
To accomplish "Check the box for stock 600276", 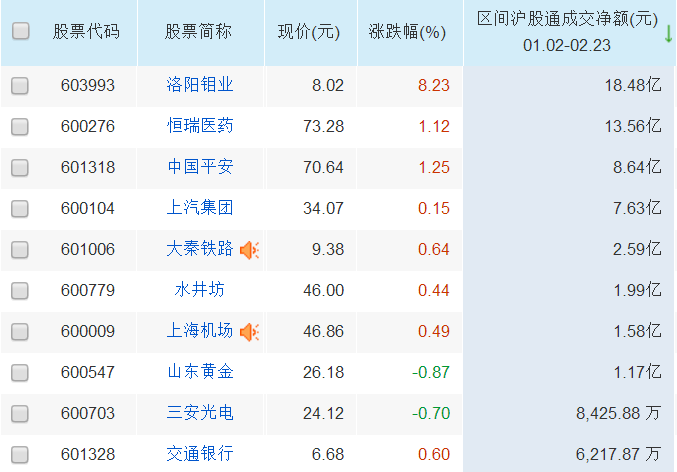I will [20, 127].
